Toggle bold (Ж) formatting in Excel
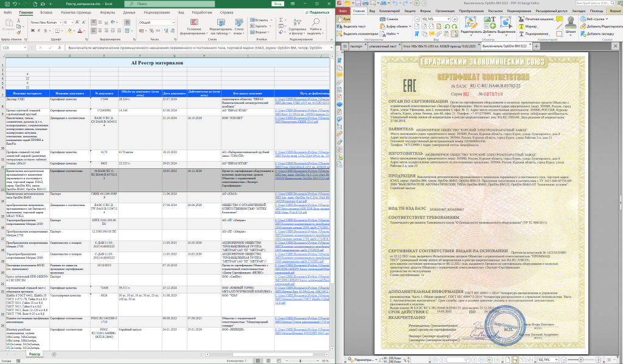This screenshot has height=364, width=623. [x=33, y=30]
